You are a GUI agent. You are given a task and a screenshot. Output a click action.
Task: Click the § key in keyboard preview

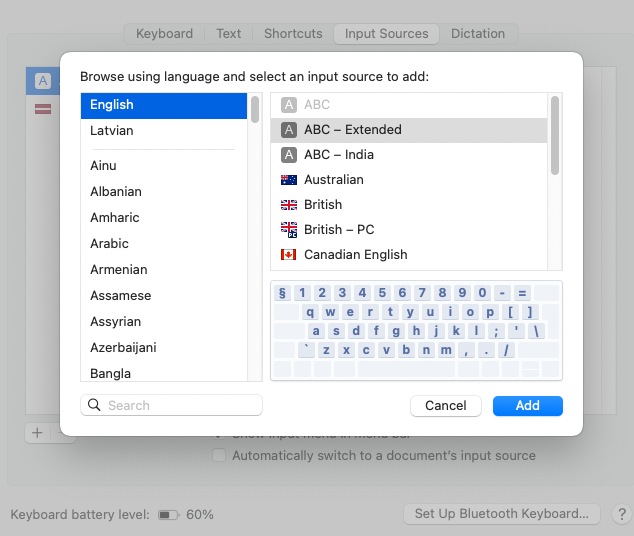(x=282, y=293)
